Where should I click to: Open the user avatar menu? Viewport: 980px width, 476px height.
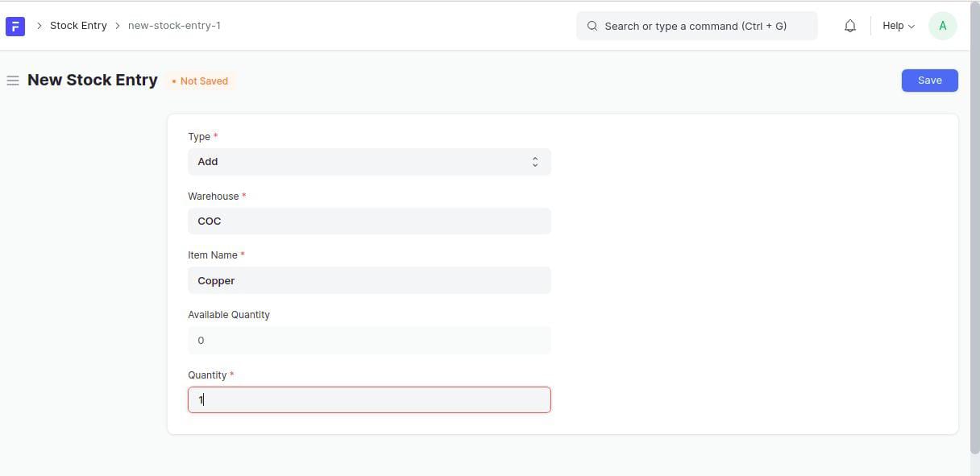tap(942, 26)
